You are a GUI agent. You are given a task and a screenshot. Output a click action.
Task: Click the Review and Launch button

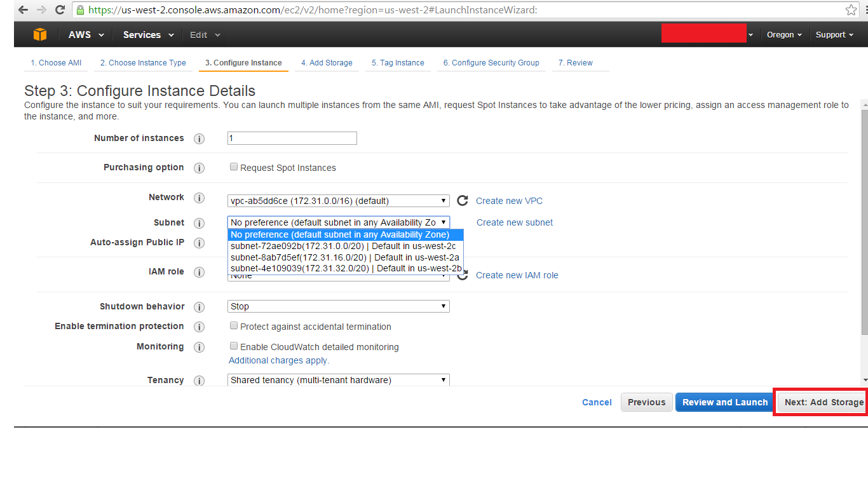point(725,402)
